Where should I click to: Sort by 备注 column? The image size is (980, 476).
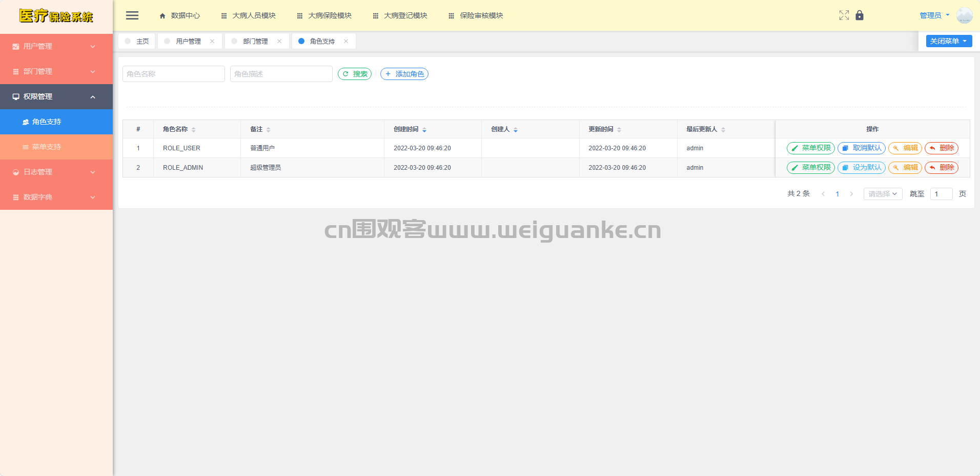click(268, 130)
